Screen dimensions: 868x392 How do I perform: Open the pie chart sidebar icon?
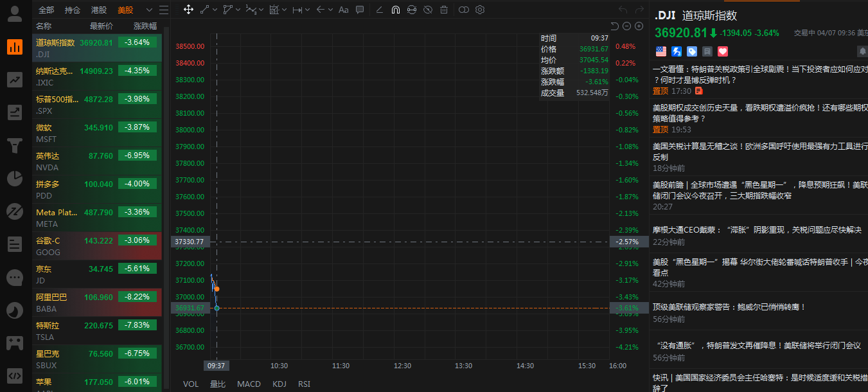14,178
